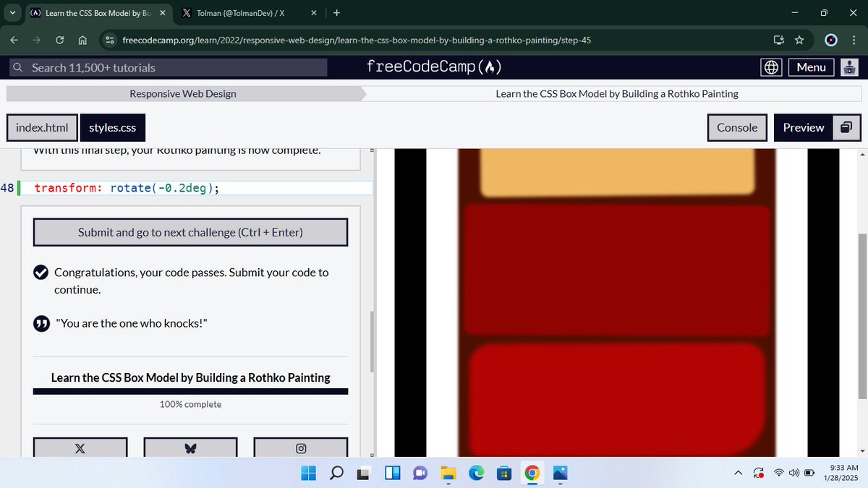Image resolution: width=868 pixels, height=488 pixels.
Task: Open Microsoft Store from taskbar
Action: click(504, 473)
